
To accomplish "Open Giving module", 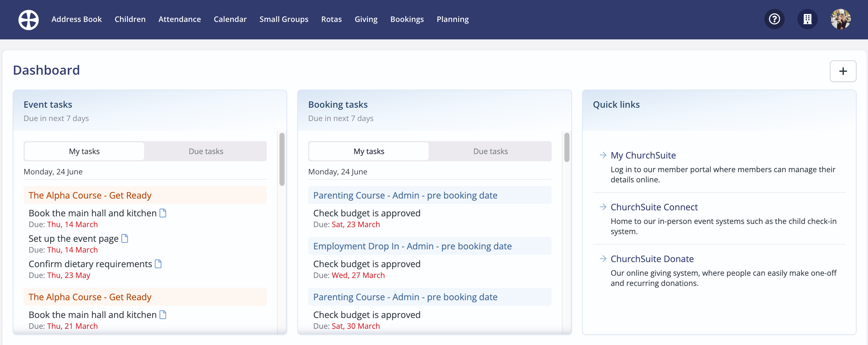I will [x=366, y=19].
